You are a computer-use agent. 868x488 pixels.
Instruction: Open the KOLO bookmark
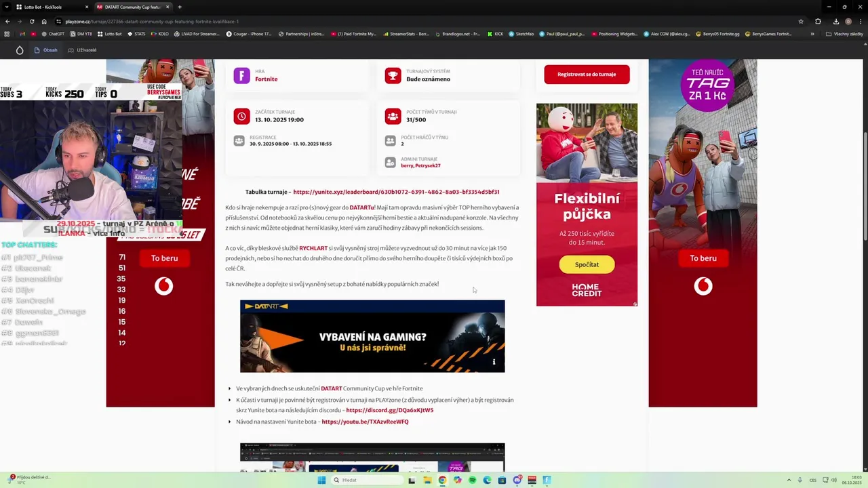(x=159, y=34)
